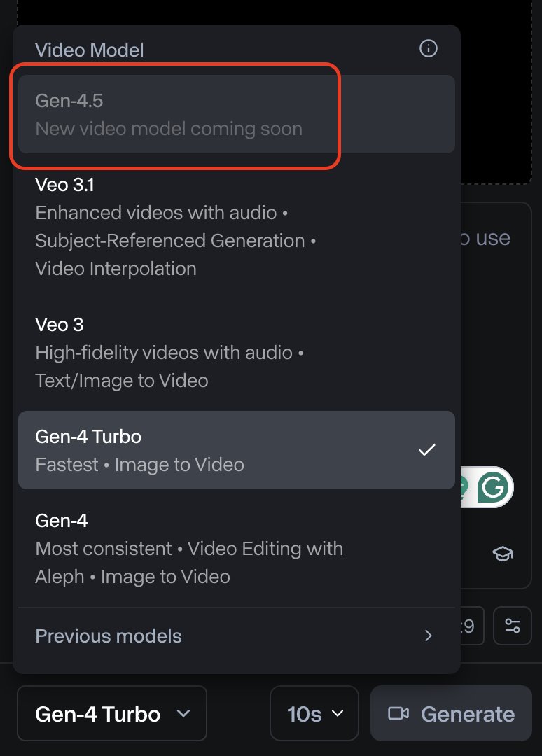This screenshot has height=756, width=542.
Task: Click the graduation cap learn icon
Action: [x=503, y=553]
